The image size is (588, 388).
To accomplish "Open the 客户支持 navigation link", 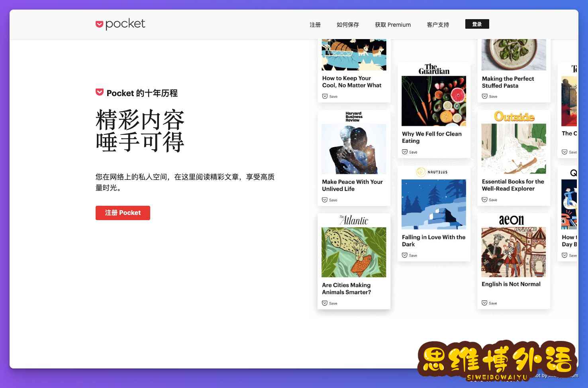I will tap(438, 25).
